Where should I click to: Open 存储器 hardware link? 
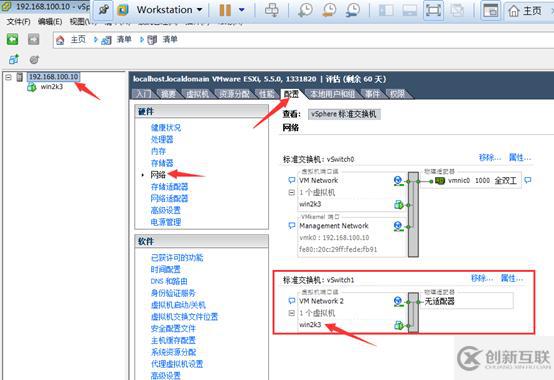click(162, 163)
